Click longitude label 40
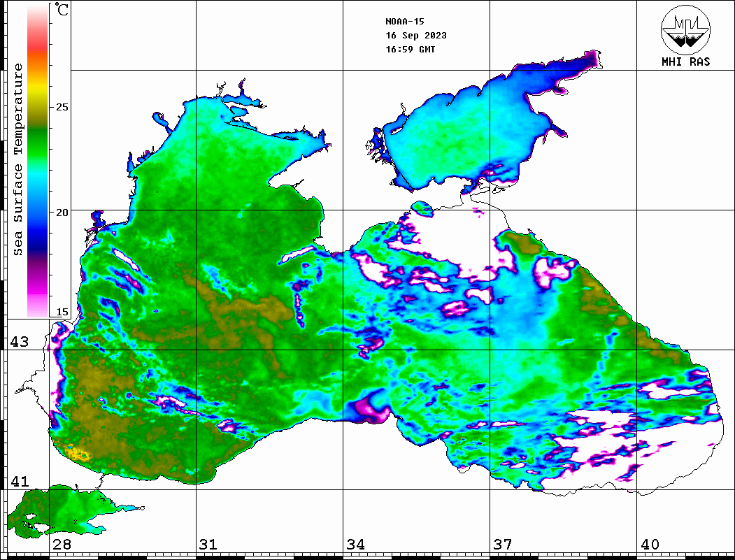 (650, 544)
